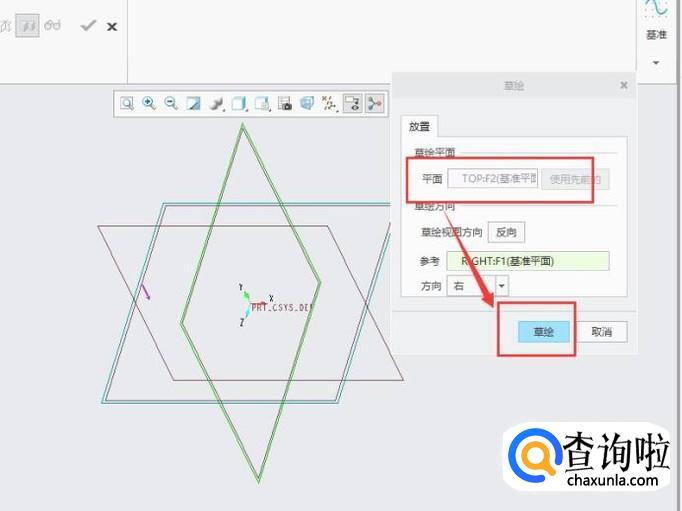The image size is (682, 511).
Task: Open the datum display filters icon
Action: point(330,104)
